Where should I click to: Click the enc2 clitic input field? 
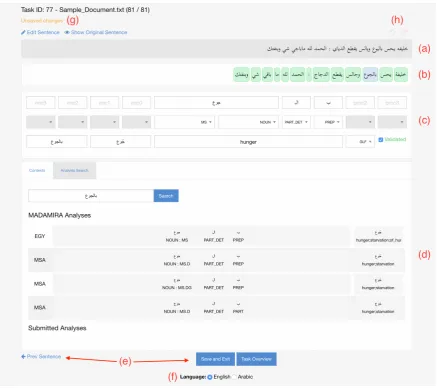(x=72, y=103)
